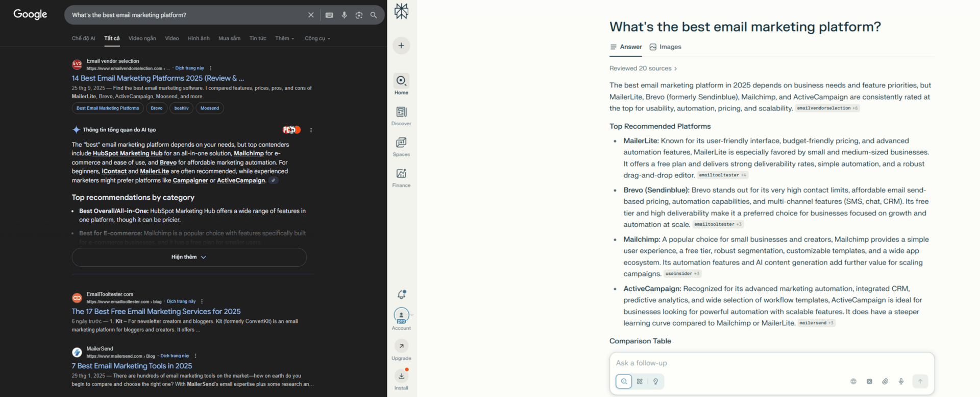
Task: Switch to the Chế độ AI tab
Action: click(83, 38)
